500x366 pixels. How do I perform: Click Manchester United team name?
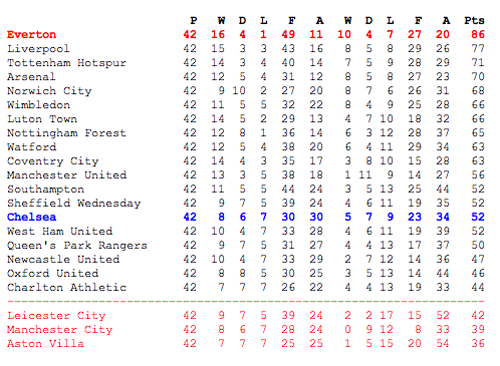click(67, 175)
